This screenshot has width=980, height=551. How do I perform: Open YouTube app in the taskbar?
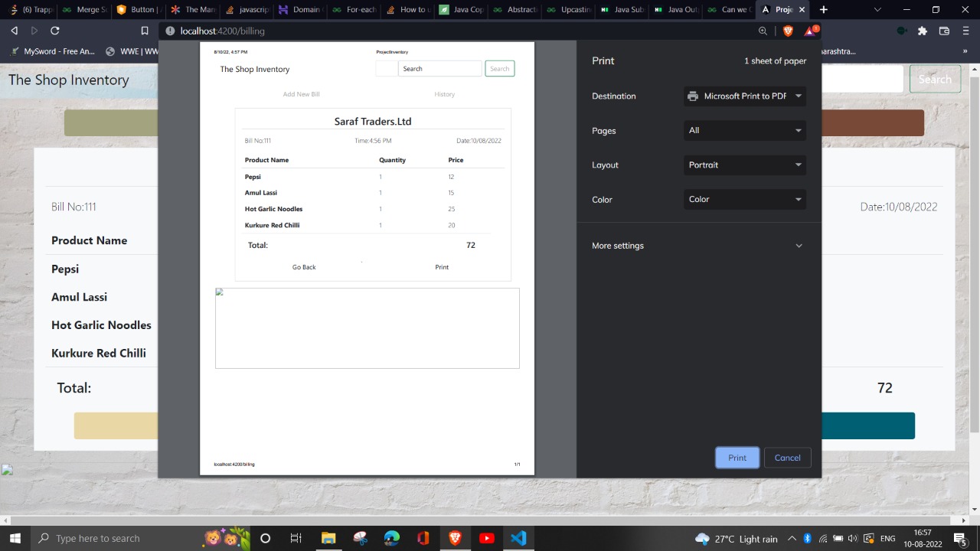486,538
